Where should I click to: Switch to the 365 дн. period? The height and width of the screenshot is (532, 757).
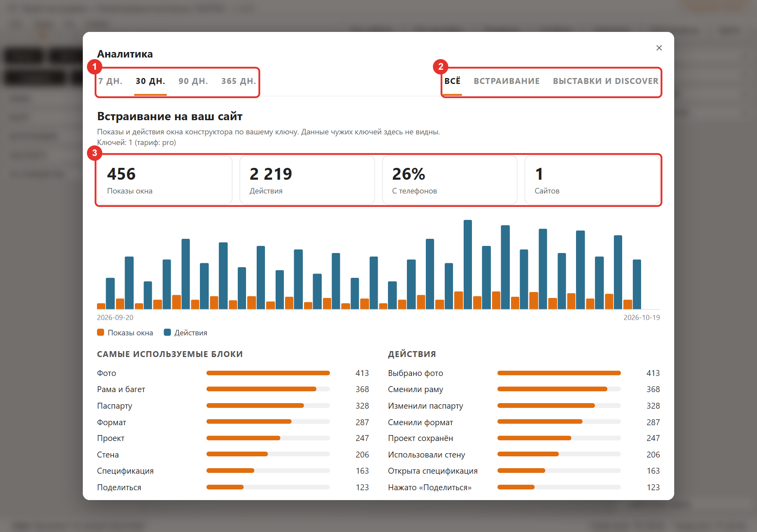[x=238, y=81]
